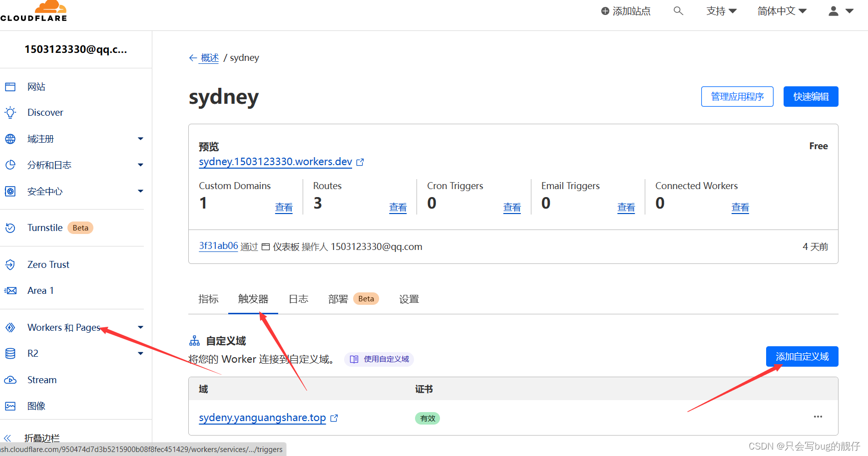The width and height of the screenshot is (868, 456).
Task: Open the 简体中文 language dropdown
Action: point(782,11)
